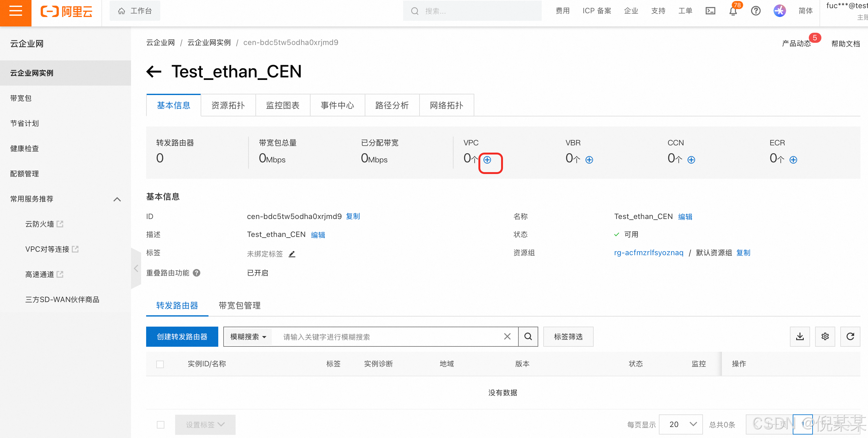Click the VBR add plus icon

click(x=589, y=160)
